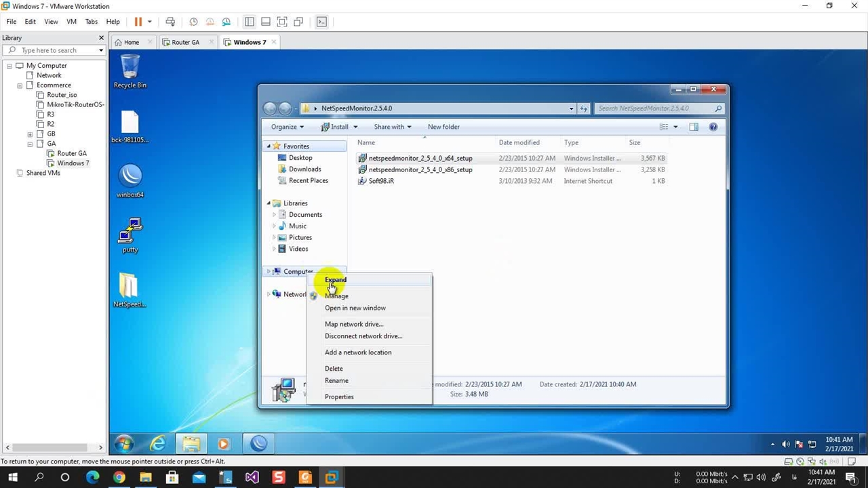Choose Map network drive from context menu

[x=353, y=324]
